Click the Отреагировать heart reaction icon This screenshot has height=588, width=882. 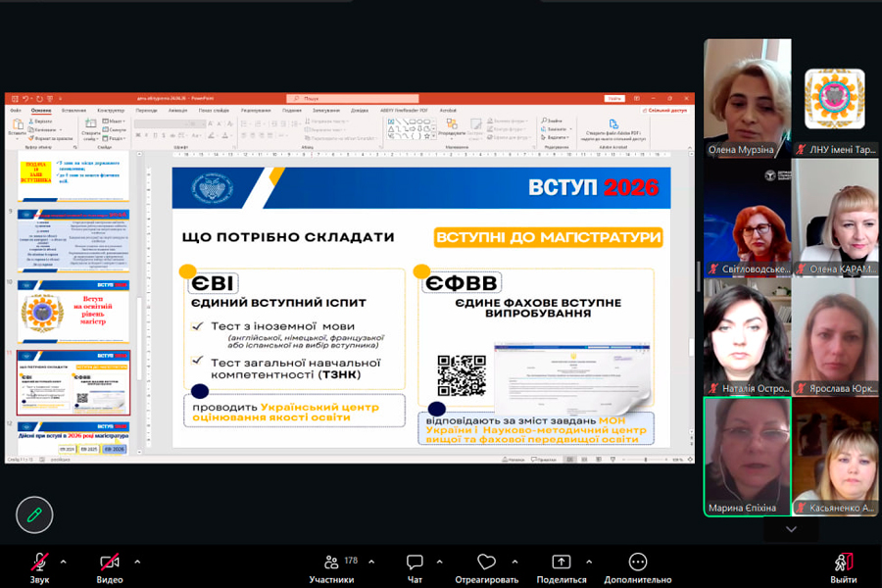click(x=486, y=562)
